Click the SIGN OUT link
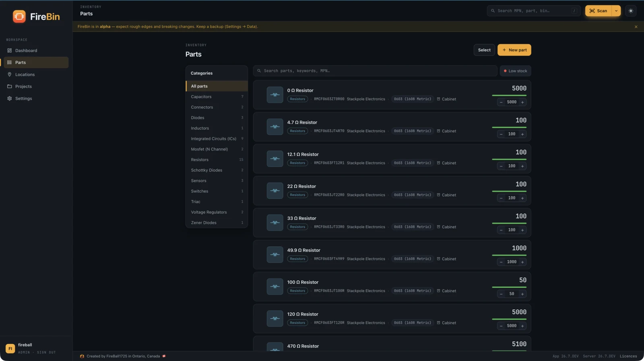644x361 pixels. click(x=46, y=353)
